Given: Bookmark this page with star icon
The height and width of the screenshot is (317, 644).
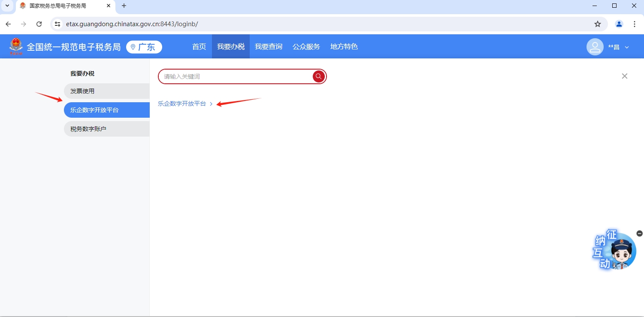Looking at the screenshot, I should (597, 24).
